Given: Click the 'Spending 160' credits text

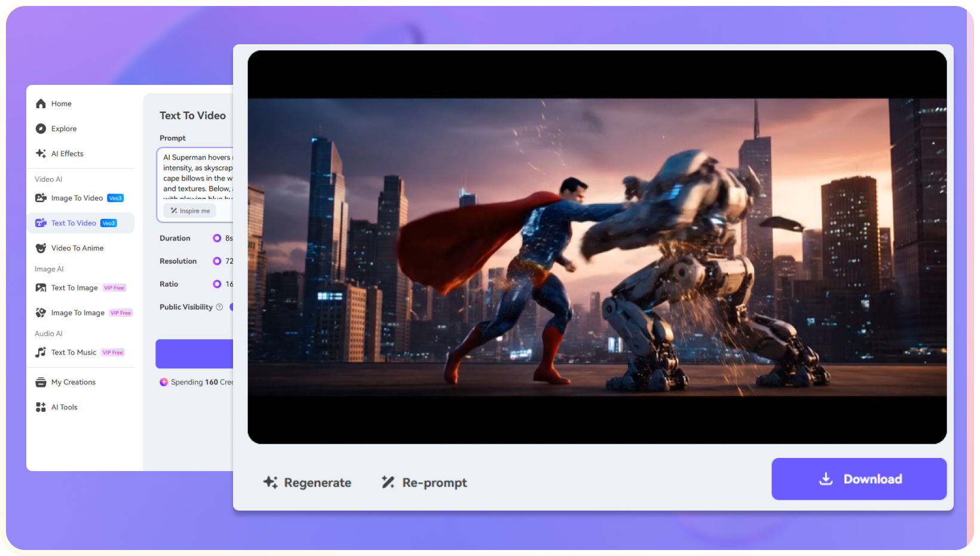Looking at the screenshot, I should 194,382.
